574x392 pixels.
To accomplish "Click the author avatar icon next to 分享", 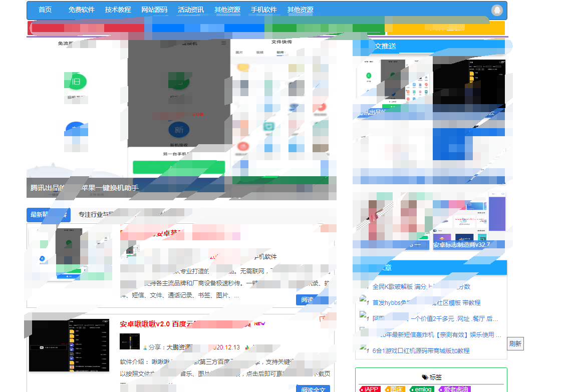I will [144, 347].
